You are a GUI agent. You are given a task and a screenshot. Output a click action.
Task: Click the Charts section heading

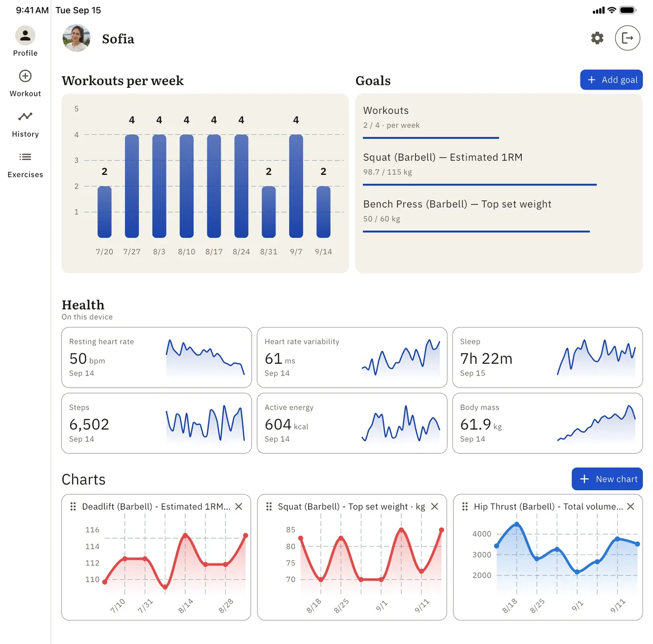tap(84, 479)
